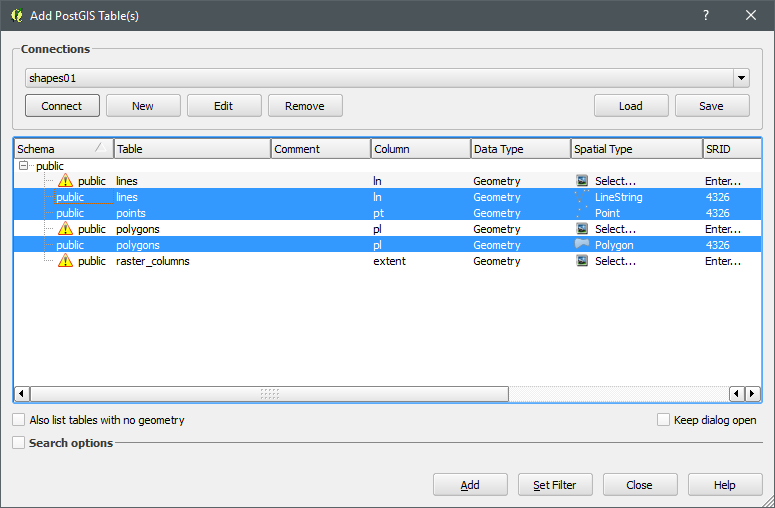Click the question mark help icon in title bar
This screenshot has width=775, height=508.
coord(706,15)
